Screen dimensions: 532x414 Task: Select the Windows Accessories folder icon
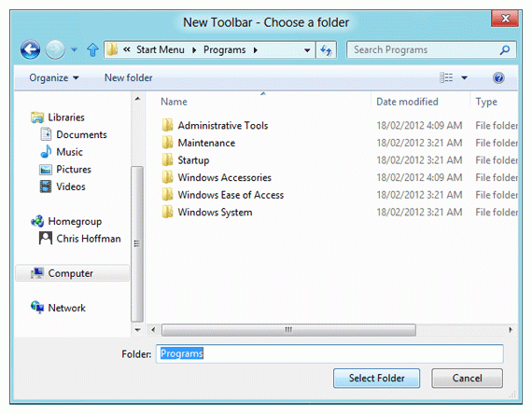point(167,177)
